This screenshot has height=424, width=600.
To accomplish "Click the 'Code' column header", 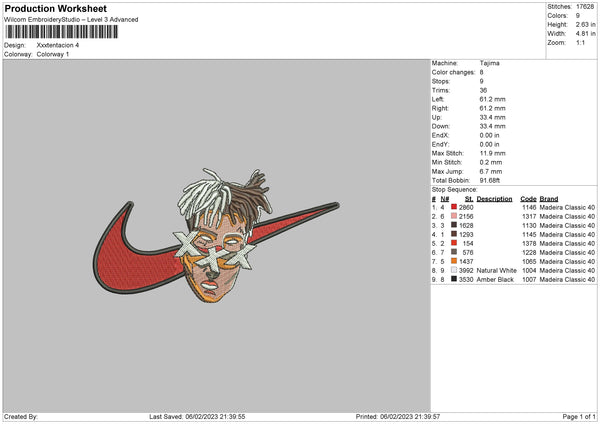I will coord(528,199).
